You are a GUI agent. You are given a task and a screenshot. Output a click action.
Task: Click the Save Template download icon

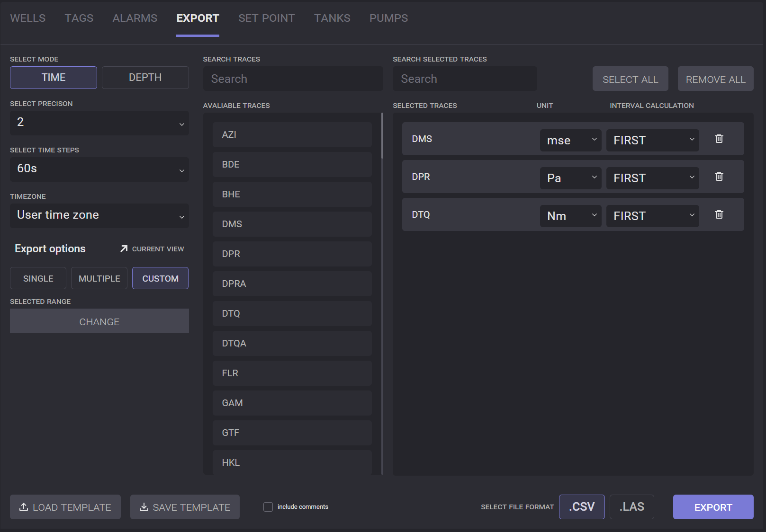tap(144, 507)
